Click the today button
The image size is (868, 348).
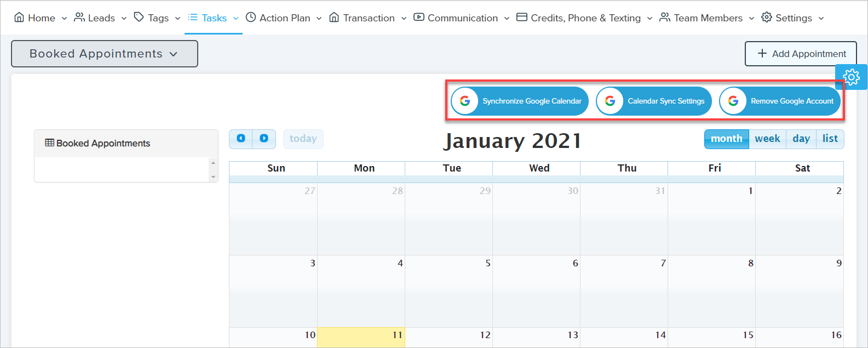303,139
